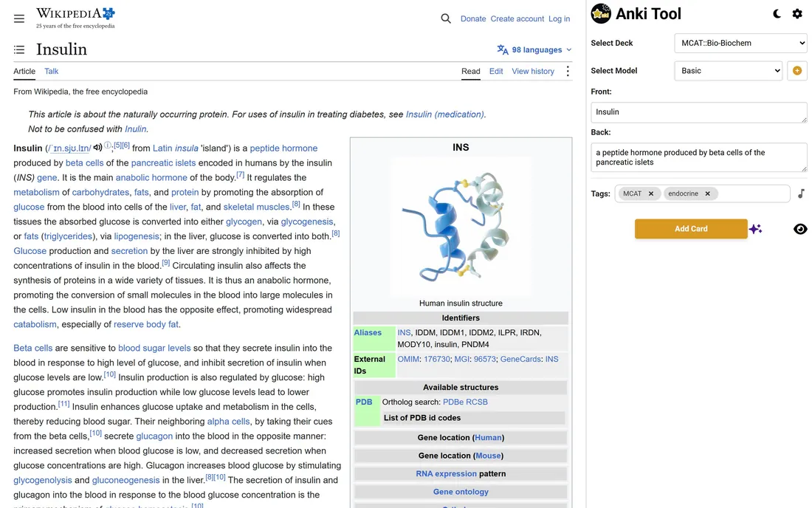Image resolution: width=812 pixels, height=508 pixels.
Task: Open the reserve body fat link
Action: pos(146,324)
